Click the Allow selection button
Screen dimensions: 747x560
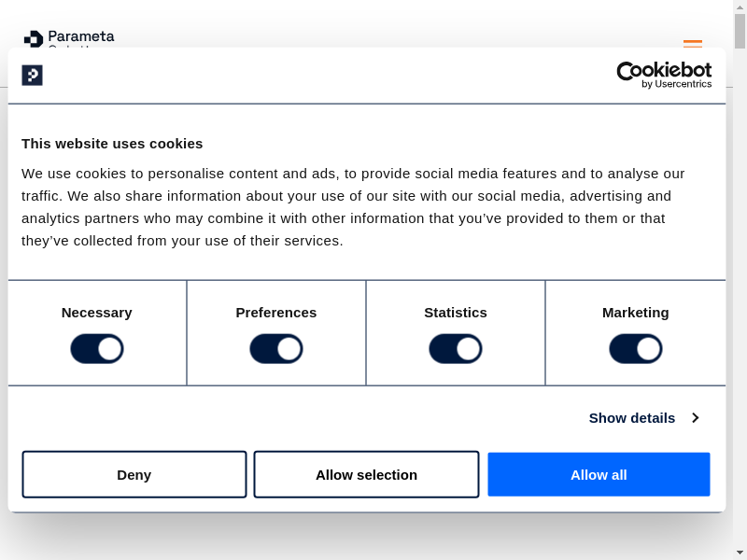(366, 475)
